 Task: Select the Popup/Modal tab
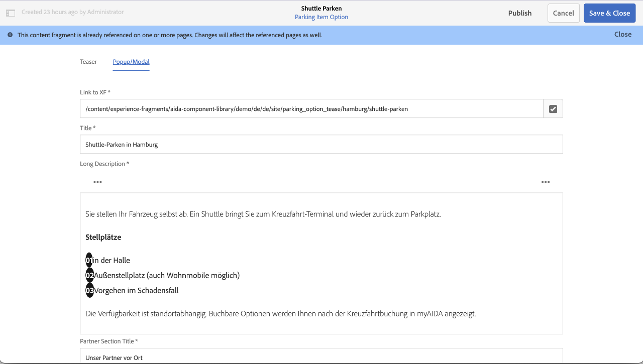(x=131, y=62)
